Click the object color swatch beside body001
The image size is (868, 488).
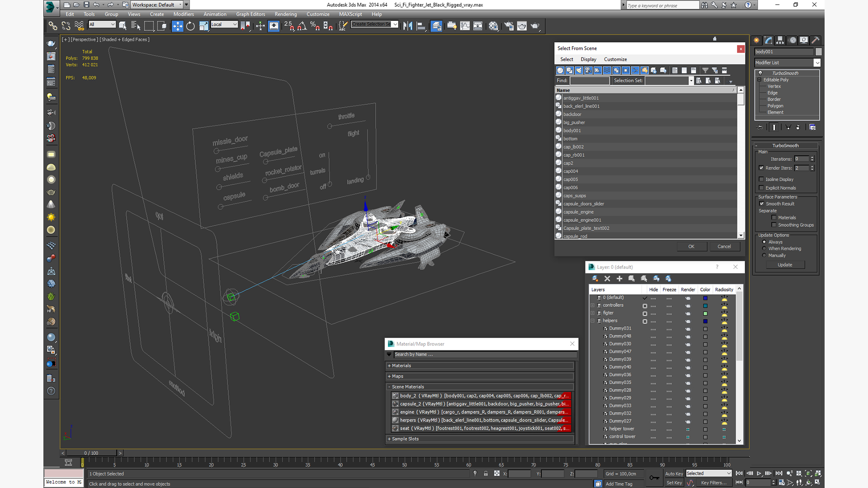point(819,52)
